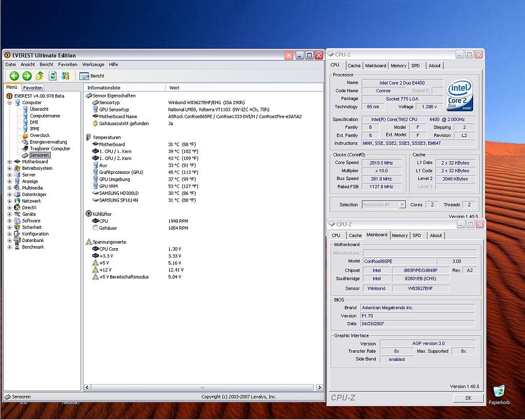525x420 pixels.
Task: Open the DMI tree entry
Action: 34,122
